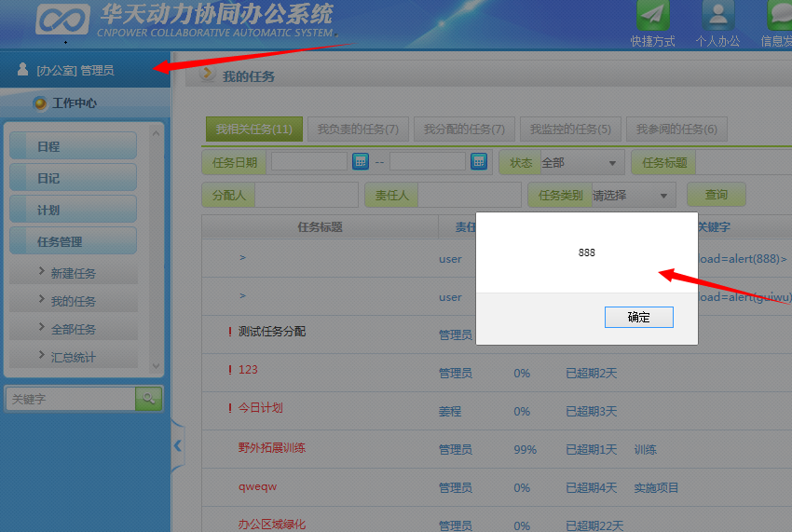
Task: Click the 工作中心 header text
Action: 75,103
